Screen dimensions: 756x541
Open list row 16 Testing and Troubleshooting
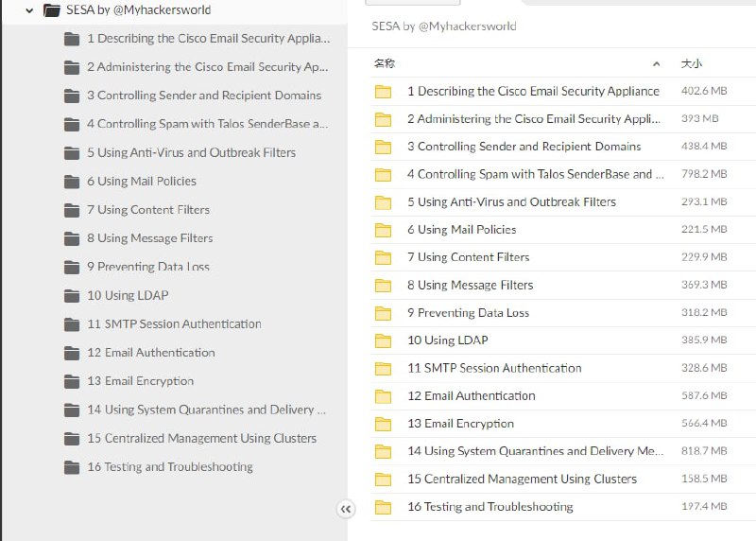coord(563,507)
